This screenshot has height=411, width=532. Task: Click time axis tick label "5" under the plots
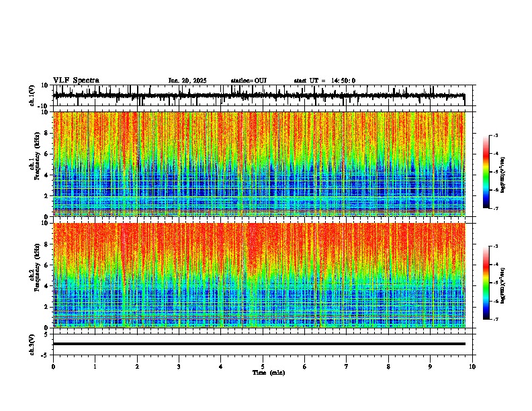[x=263, y=367]
